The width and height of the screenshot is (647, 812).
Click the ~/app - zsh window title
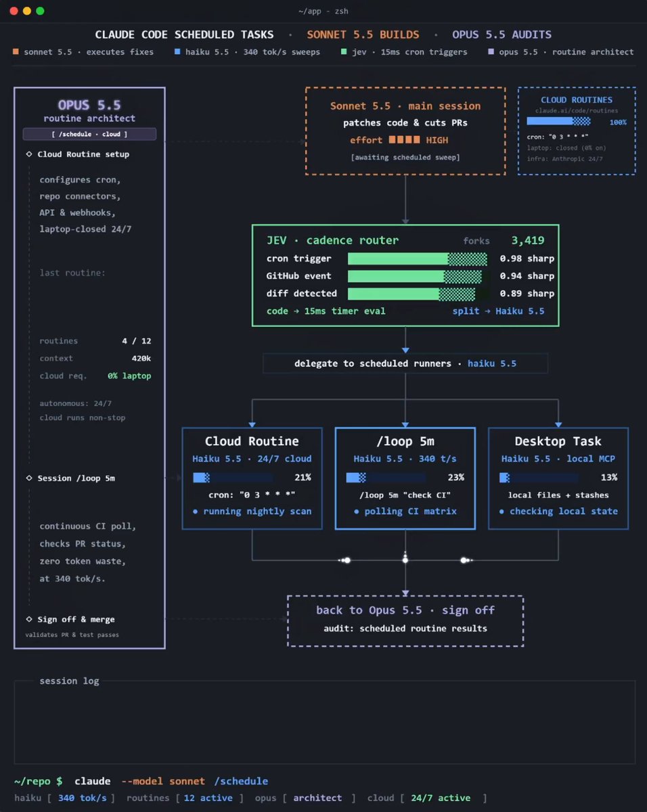[x=323, y=11]
